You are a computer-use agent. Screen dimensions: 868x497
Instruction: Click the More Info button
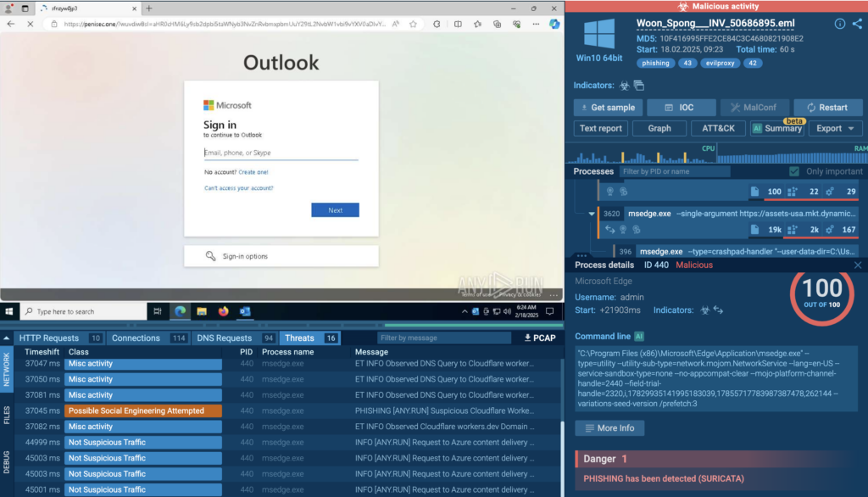point(609,428)
